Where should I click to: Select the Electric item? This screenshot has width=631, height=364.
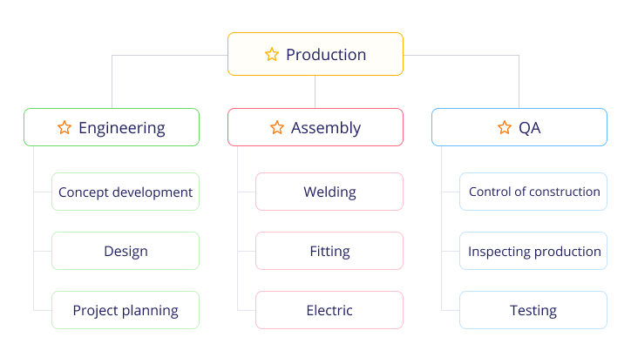[x=329, y=310]
